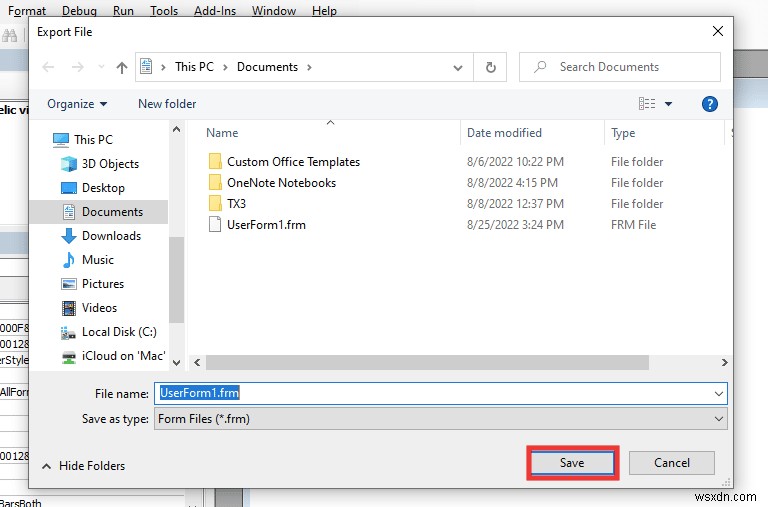Viewport: 768px width, 507px height.
Task: Expand the File name dropdown arrow
Action: [719, 394]
